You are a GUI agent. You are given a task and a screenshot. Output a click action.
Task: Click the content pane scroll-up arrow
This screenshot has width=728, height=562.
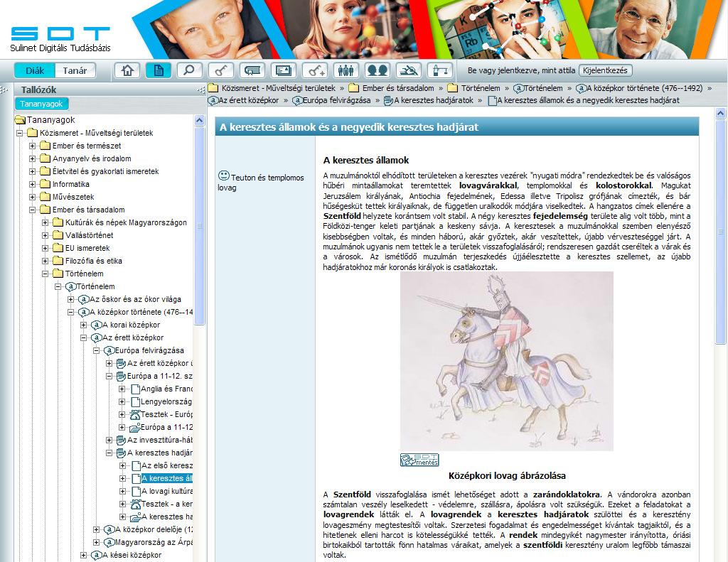[720, 113]
